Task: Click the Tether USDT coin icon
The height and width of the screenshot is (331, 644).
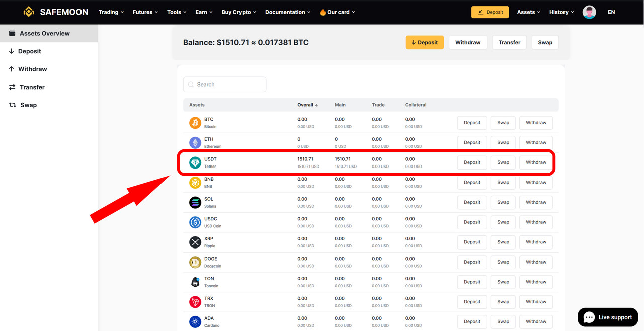Action: pos(195,162)
